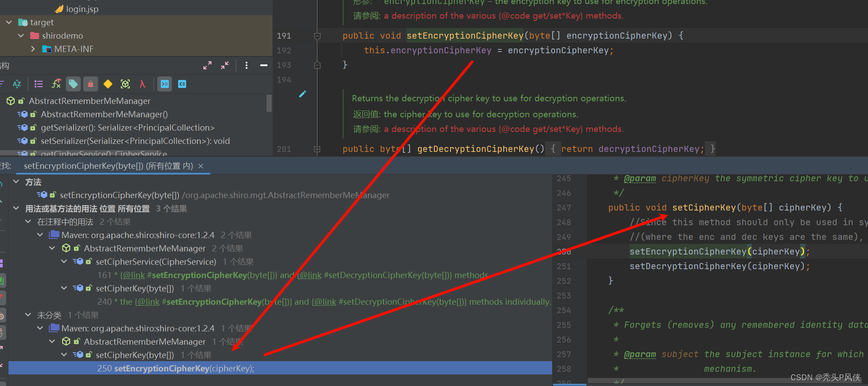This screenshot has height=386, width=868.
Task: Toggle show lambdas filter
Action: (143, 84)
